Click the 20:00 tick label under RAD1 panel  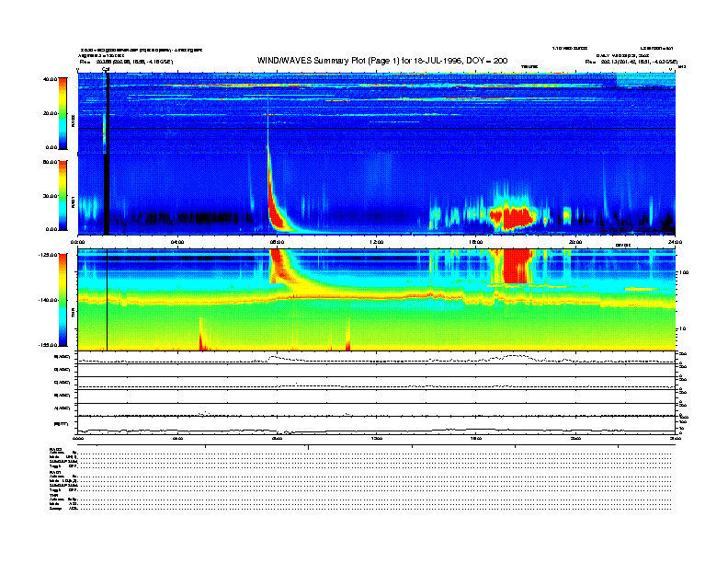575,242
